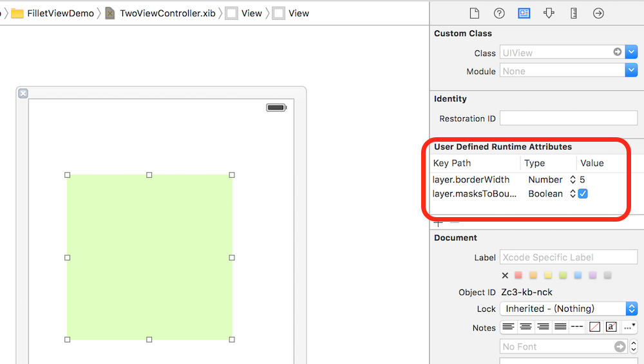This screenshot has height=364, width=644.
Task: Adjust the font size stepper
Action: (x=633, y=347)
